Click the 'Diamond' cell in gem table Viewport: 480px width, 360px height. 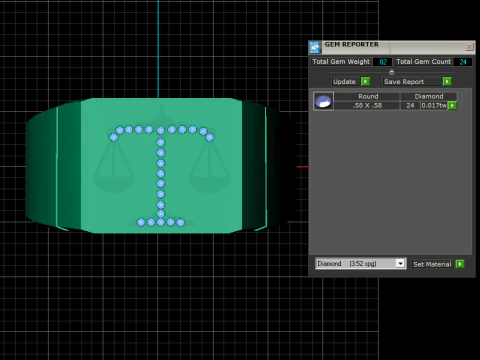(x=428, y=97)
